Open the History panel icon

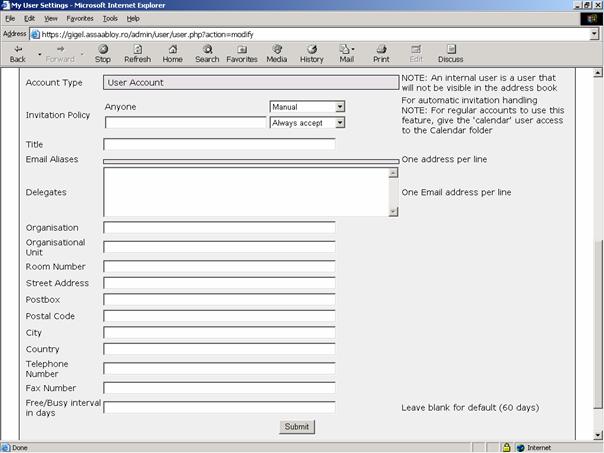(312, 49)
